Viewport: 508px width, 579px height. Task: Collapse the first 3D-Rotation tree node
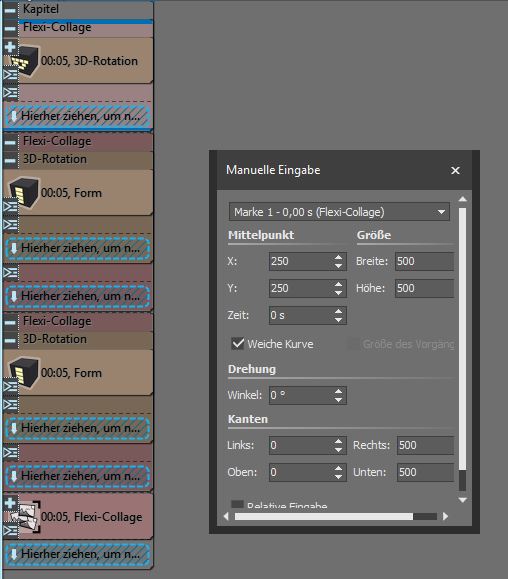coord(10,160)
